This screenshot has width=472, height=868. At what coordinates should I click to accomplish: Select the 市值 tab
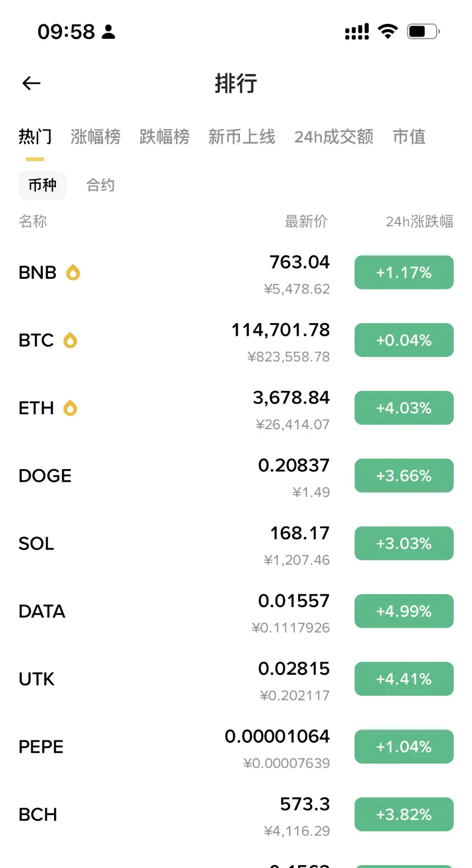click(x=409, y=137)
